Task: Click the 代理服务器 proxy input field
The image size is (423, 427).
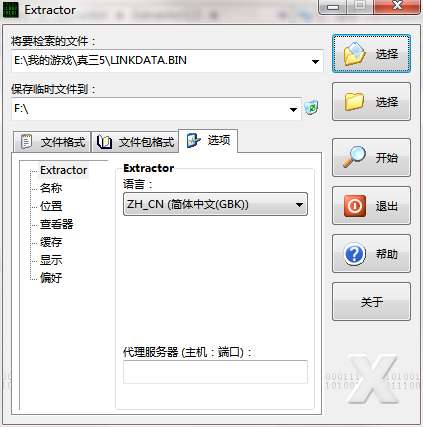Action: [215, 372]
